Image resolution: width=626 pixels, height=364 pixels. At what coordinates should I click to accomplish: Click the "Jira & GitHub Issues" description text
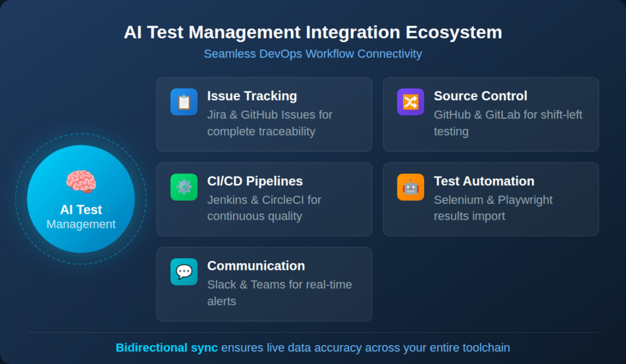click(x=270, y=114)
